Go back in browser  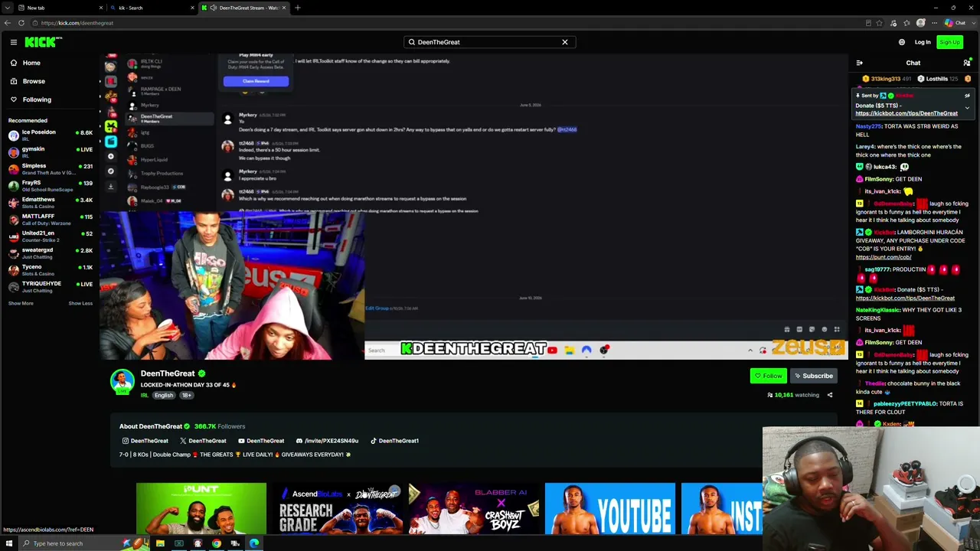click(8, 23)
